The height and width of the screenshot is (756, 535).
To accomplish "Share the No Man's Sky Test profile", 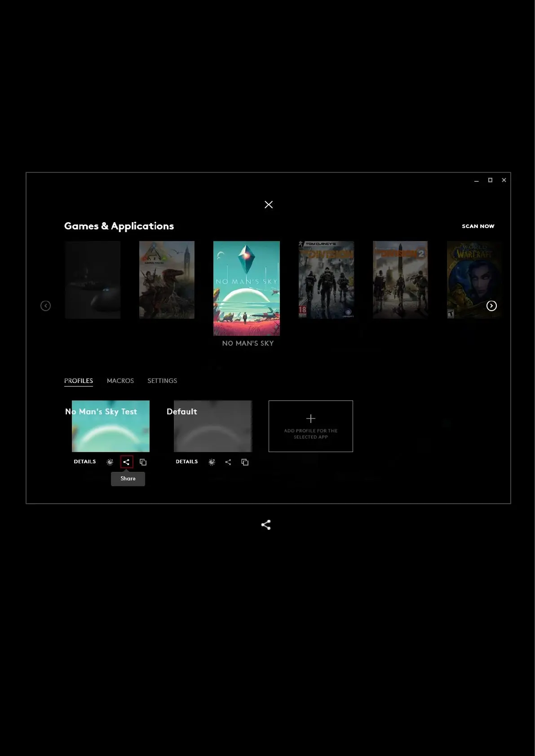I will tap(127, 462).
